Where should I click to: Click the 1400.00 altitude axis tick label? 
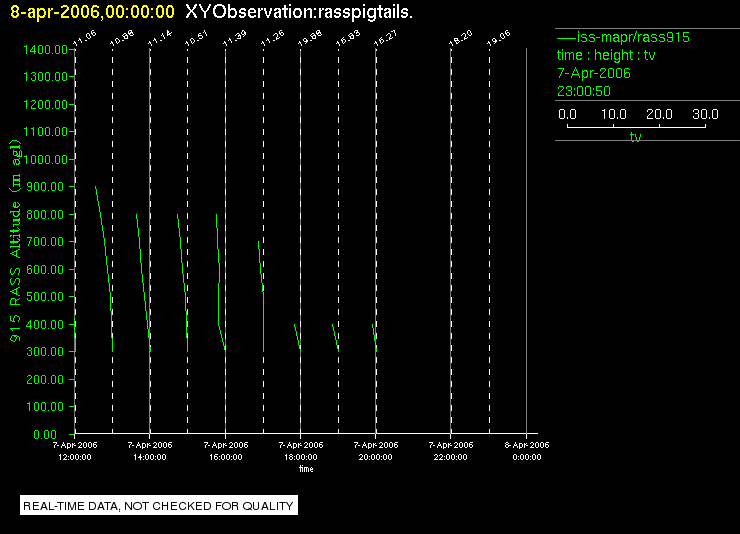(x=45, y=50)
